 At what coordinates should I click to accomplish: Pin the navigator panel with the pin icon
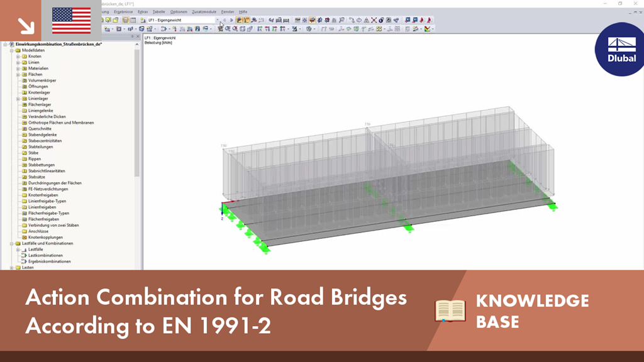[x=132, y=36]
